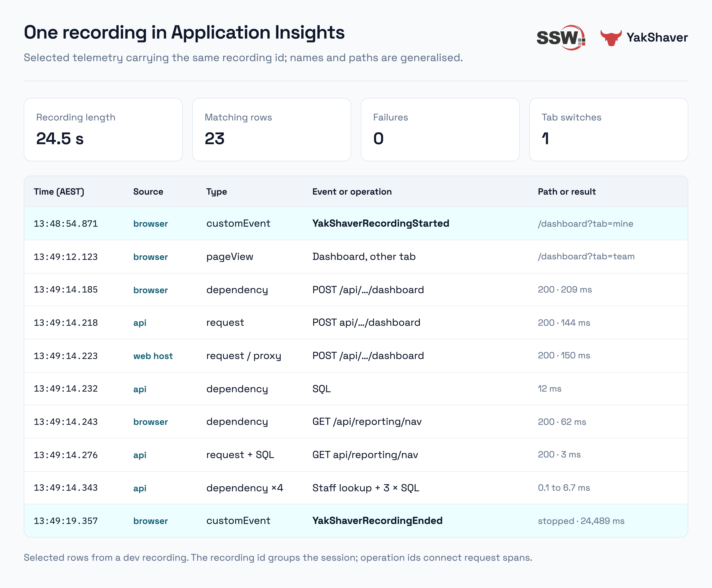Select the Matching rows card

[272, 130]
